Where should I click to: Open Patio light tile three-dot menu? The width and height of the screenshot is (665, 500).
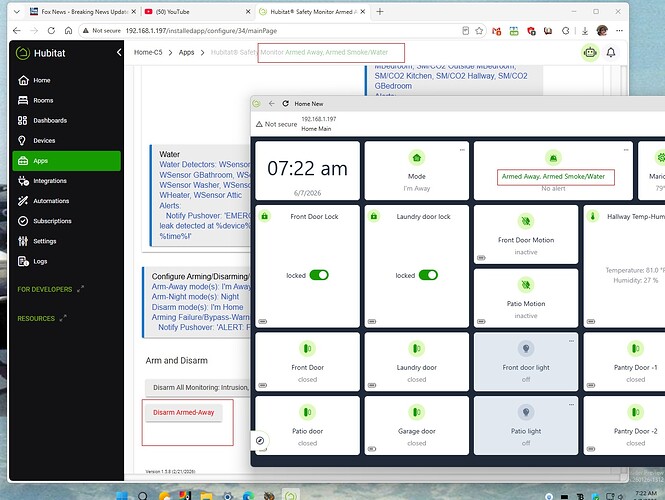pos(571,405)
